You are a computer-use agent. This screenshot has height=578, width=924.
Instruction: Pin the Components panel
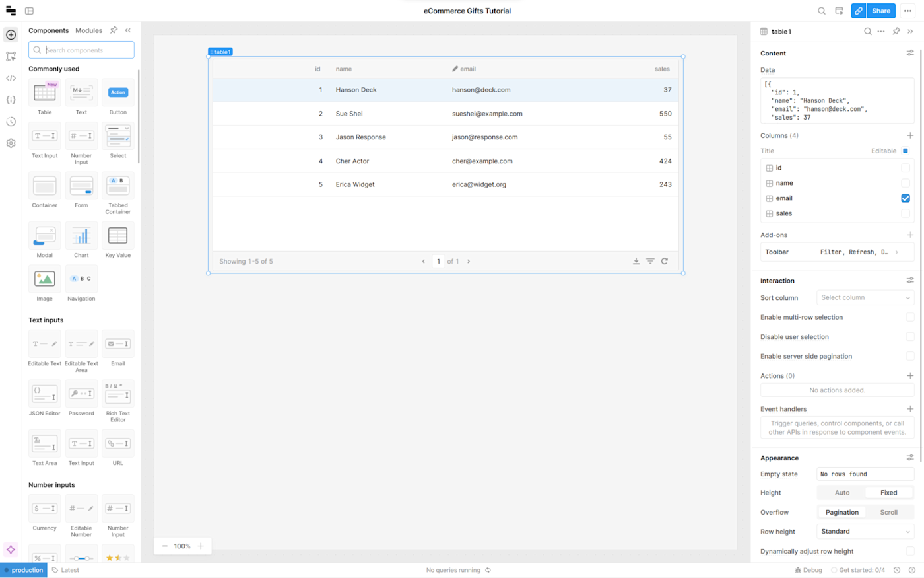(114, 30)
